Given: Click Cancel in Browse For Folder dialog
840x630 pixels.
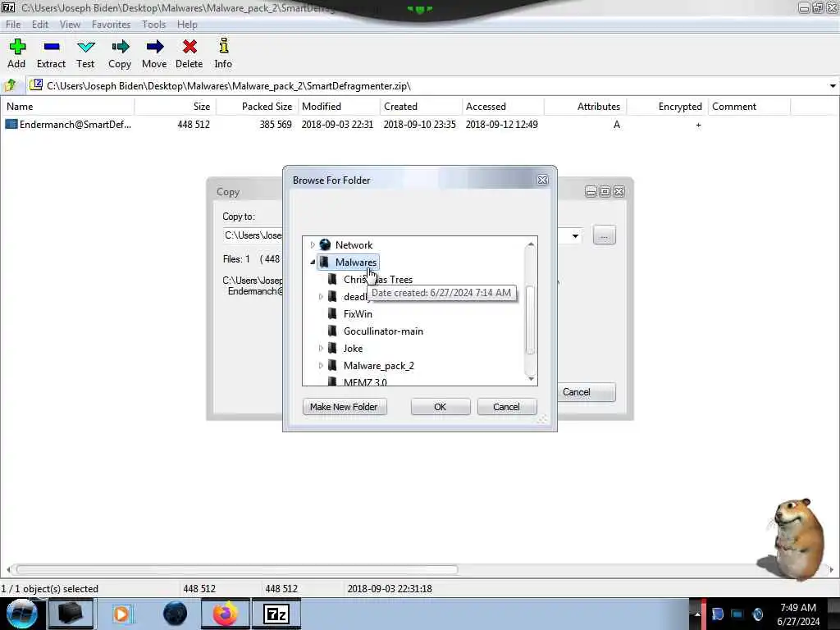Looking at the screenshot, I should (x=506, y=407).
